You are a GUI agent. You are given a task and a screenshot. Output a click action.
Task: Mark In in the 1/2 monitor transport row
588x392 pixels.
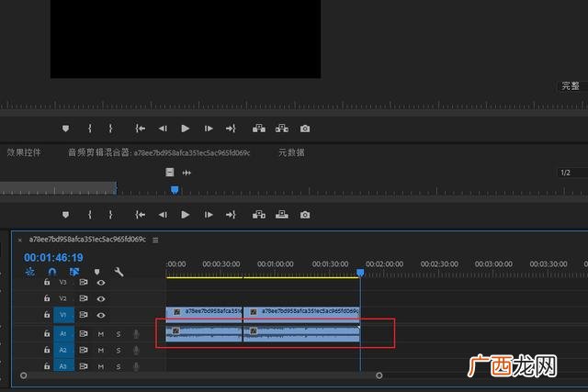pyautogui.click(x=90, y=215)
